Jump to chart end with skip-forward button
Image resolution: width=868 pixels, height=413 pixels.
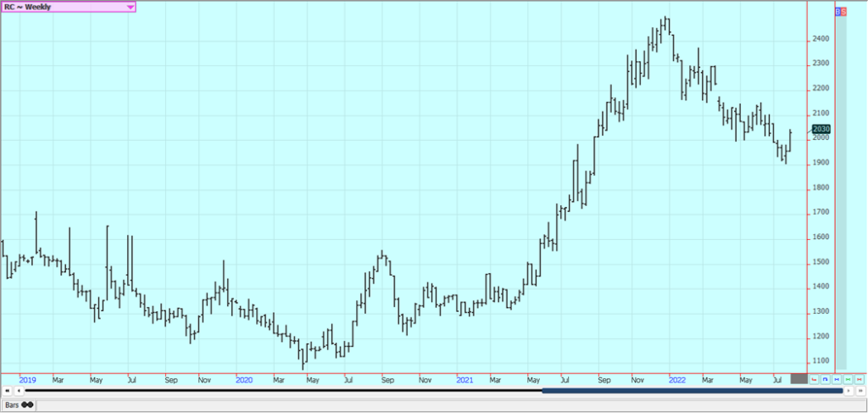pos(860,391)
